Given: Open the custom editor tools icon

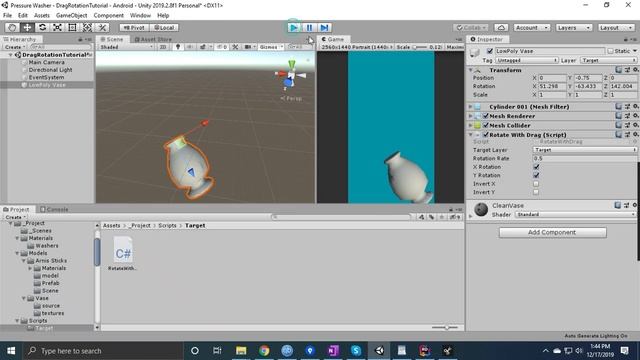Looking at the screenshot, I should tap(102, 27).
